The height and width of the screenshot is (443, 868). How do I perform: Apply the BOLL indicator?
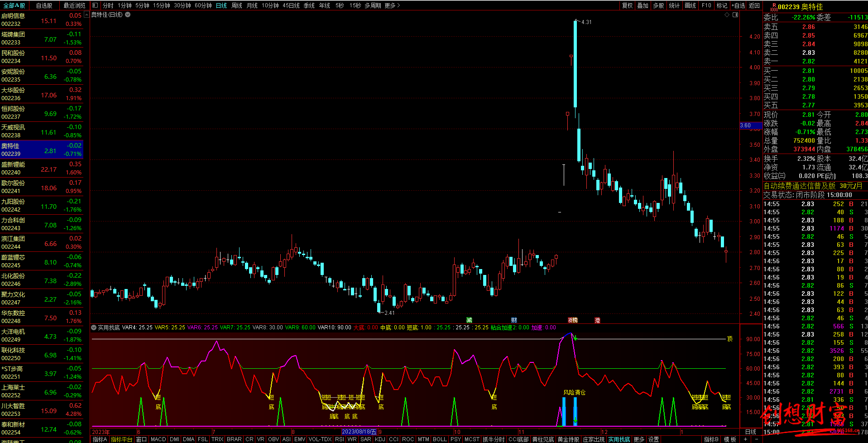tap(440, 439)
